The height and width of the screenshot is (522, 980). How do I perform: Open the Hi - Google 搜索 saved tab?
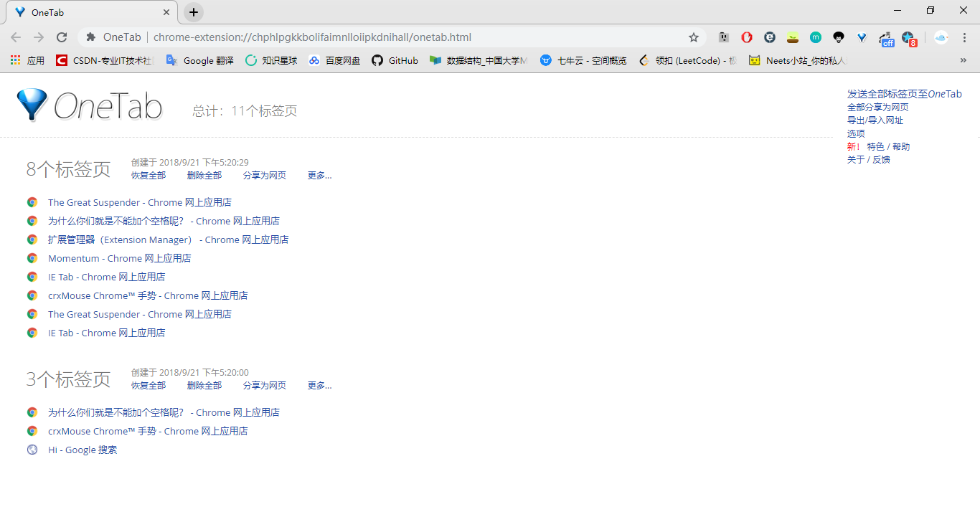coord(83,450)
